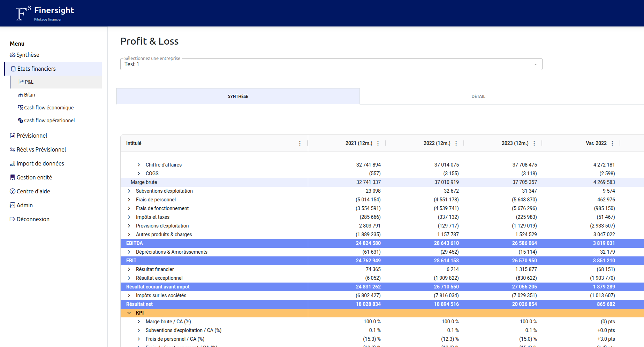644x347 pixels.
Task: Expand the Chiffre d'affaires row
Action: point(139,165)
